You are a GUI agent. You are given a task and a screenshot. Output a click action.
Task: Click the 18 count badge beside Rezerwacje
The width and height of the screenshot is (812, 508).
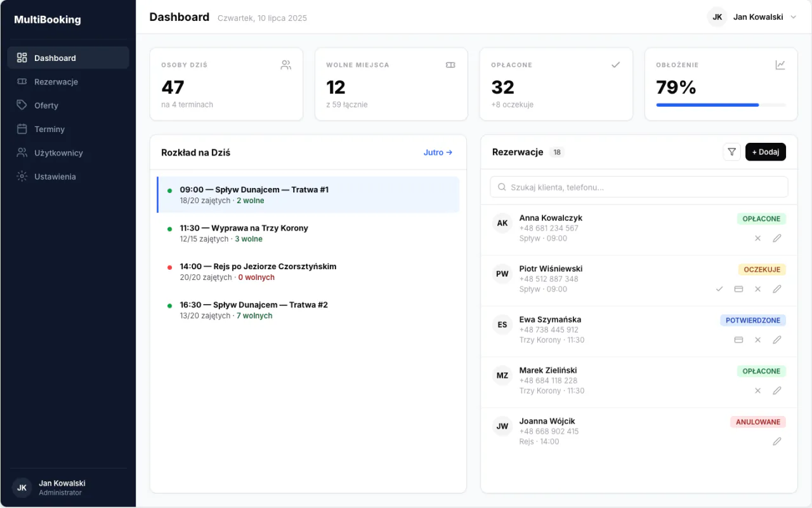click(x=557, y=152)
